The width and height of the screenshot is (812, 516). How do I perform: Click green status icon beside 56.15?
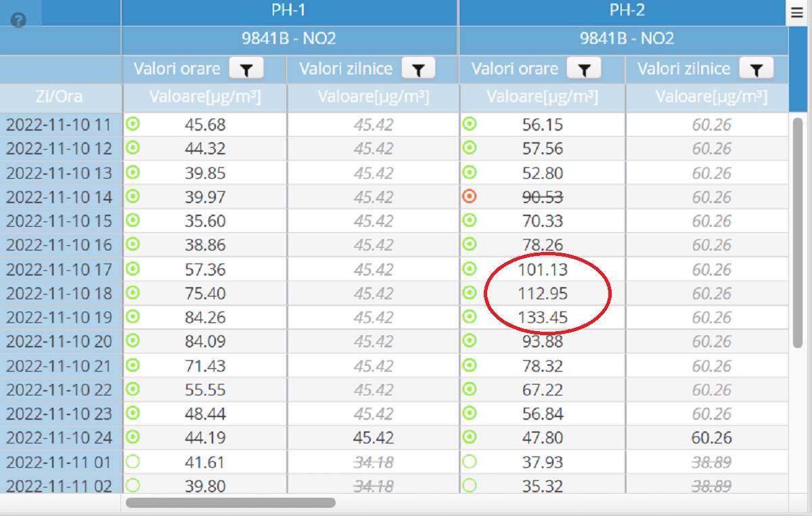coord(469,124)
